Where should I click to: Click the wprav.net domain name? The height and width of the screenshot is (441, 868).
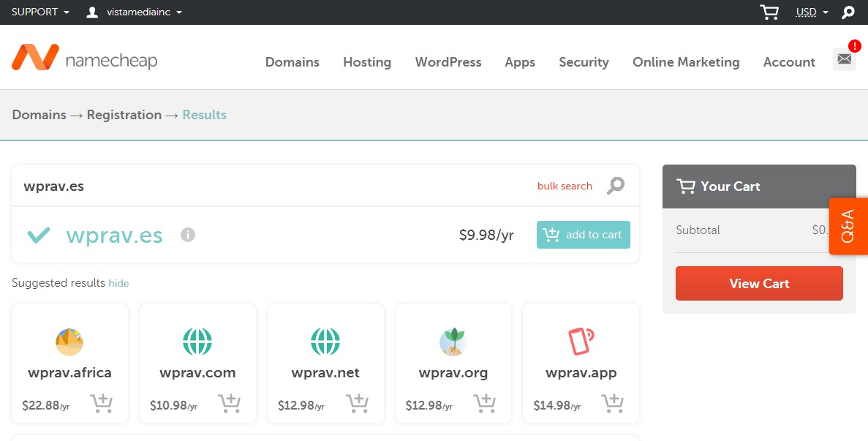325,373
